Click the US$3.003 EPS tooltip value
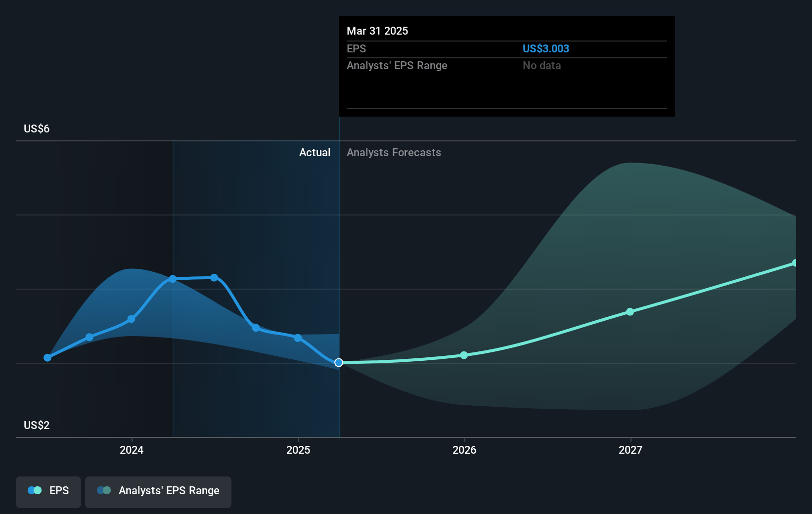Screen dimensions: 812x514 pos(546,49)
